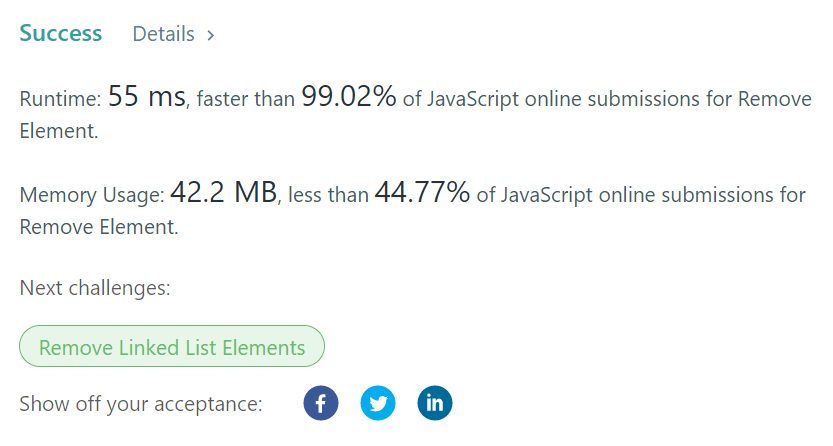Viewport: 833px width, 446px height.
Task: Share result on Facebook
Action: click(x=321, y=404)
